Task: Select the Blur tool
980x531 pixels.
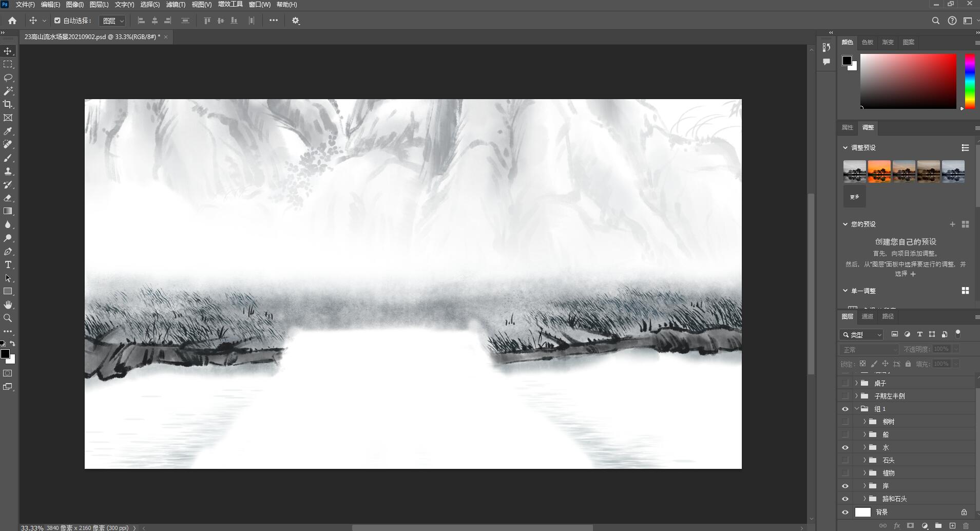Action: [x=8, y=224]
